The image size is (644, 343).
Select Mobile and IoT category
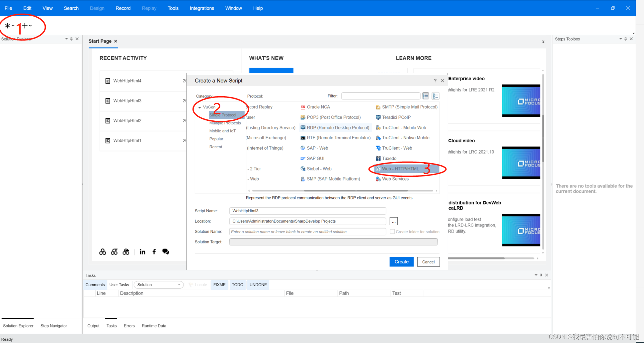pos(222,131)
